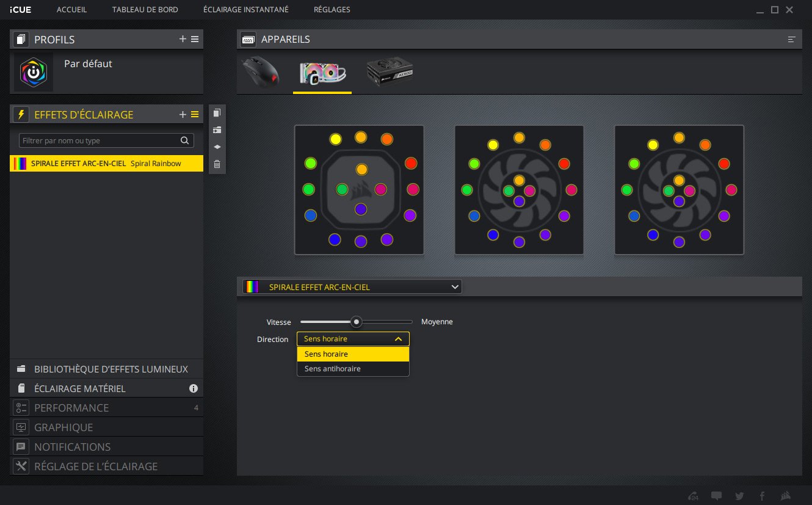This screenshot has height=505, width=812.
Task: Click the lightning bolt Effets icon
Action: pyautogui.click(x=21, y=114)
